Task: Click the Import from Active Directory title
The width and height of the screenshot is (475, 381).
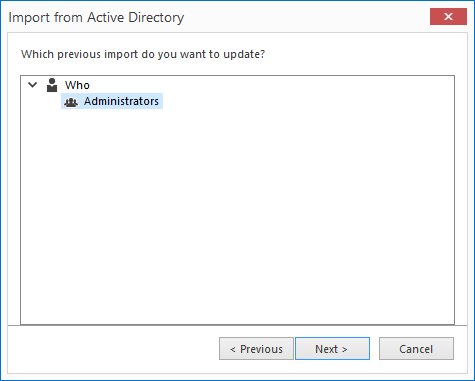Action: click(96, 17)
